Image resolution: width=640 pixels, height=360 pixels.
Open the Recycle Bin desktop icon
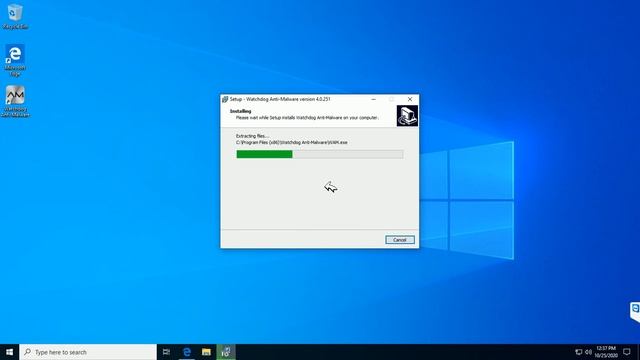(x=16, y=16)
